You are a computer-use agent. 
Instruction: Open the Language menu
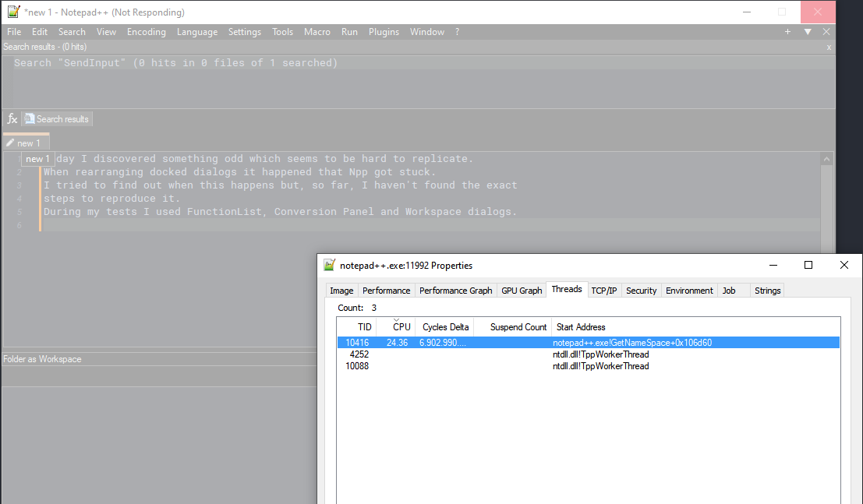tap(197, 32)
